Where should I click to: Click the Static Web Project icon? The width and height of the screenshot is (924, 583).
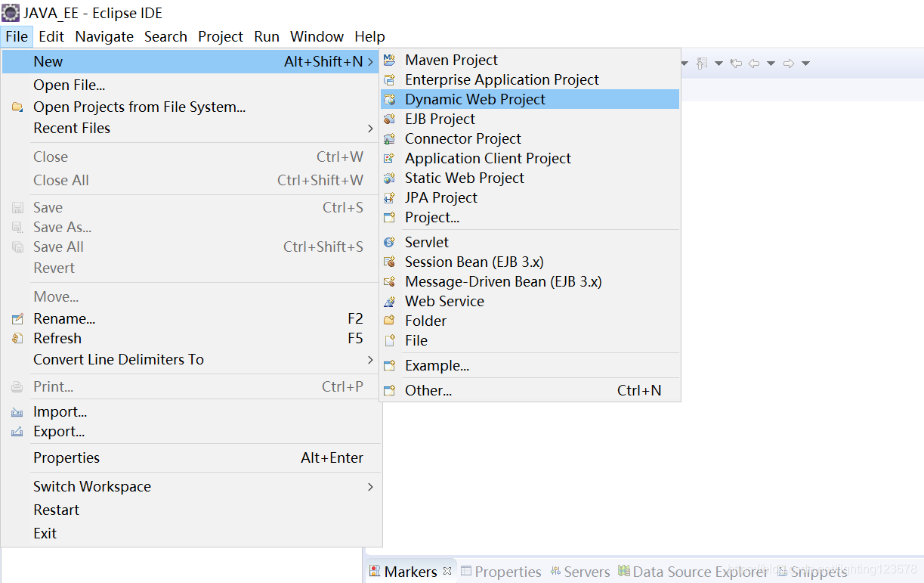pyautogui.click(x=390, y=178)
